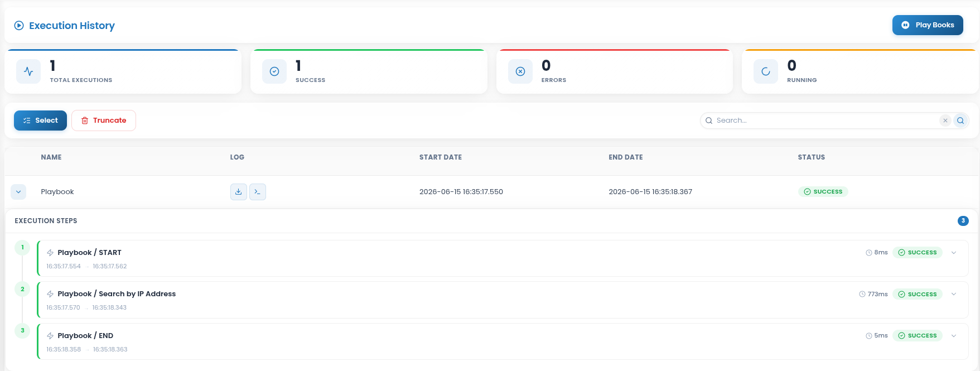Expand the Playbook / START step details

(x=954, y=253)
